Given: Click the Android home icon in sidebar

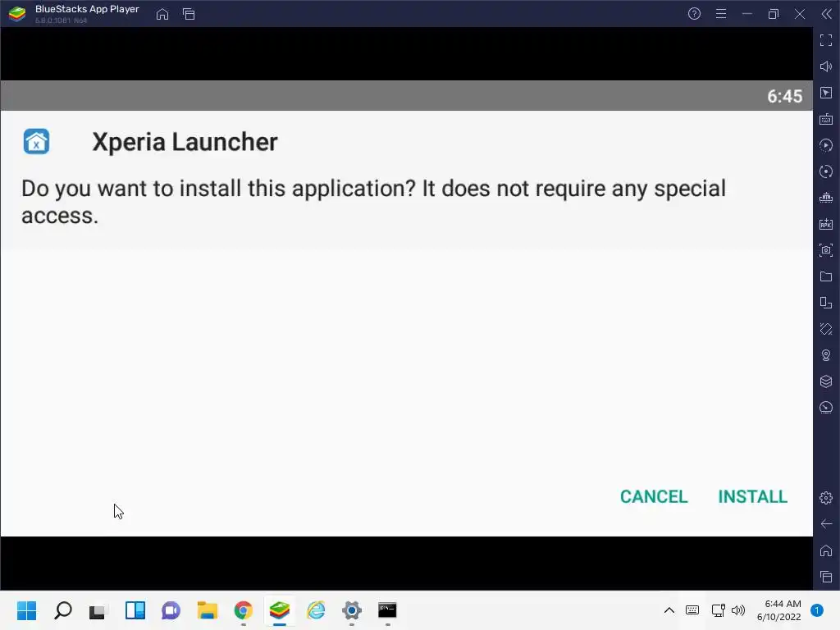Looking at the screenshot, I should (x=826, y=550).
